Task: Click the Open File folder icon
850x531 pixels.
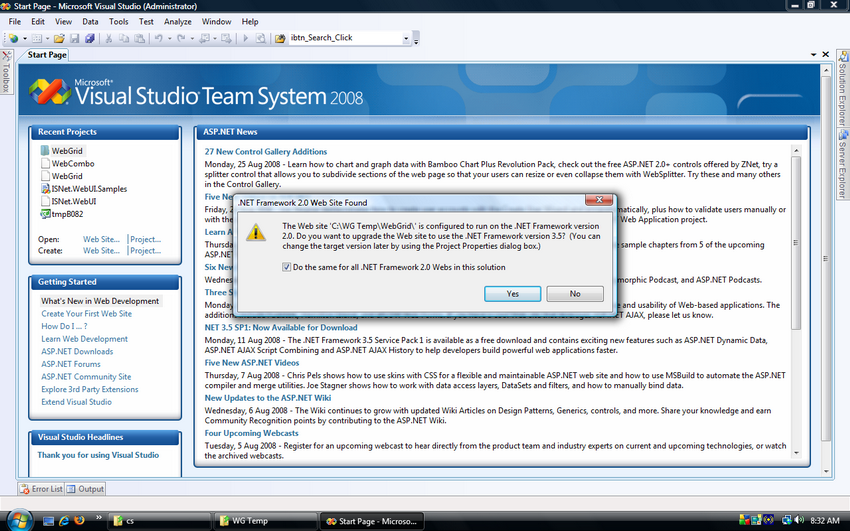Action: pos(59,38)
